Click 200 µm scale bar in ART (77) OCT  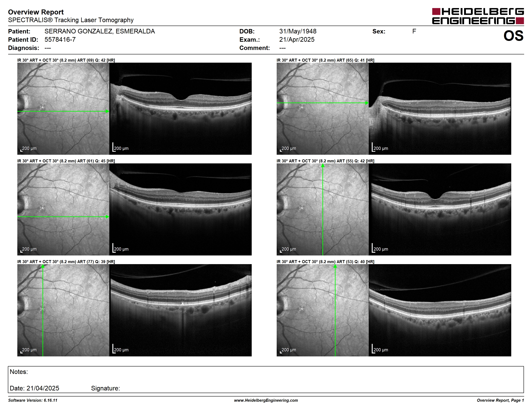click(x=120, y=349)
